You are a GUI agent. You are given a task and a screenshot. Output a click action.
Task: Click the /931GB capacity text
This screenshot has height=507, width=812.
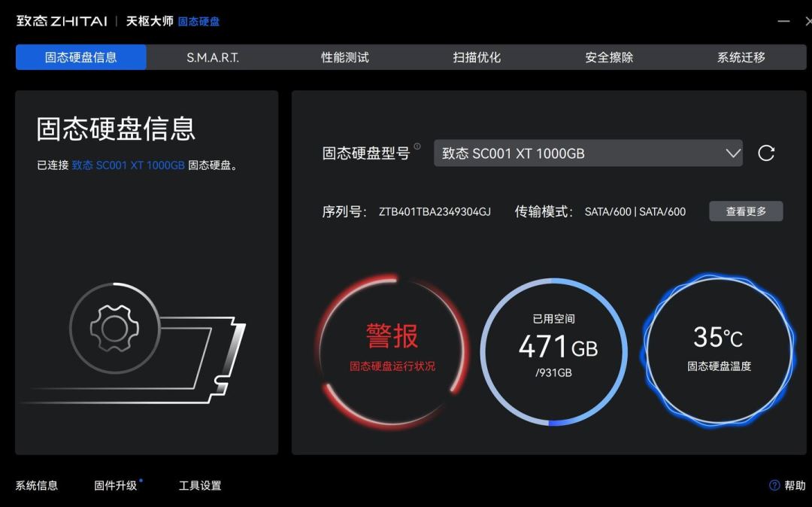pyautogui.click(x=553, y=373)
